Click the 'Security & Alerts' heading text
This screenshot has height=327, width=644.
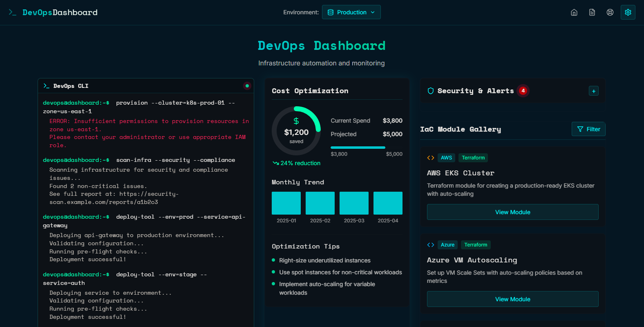pyautogui.click(x=476, y=91)
